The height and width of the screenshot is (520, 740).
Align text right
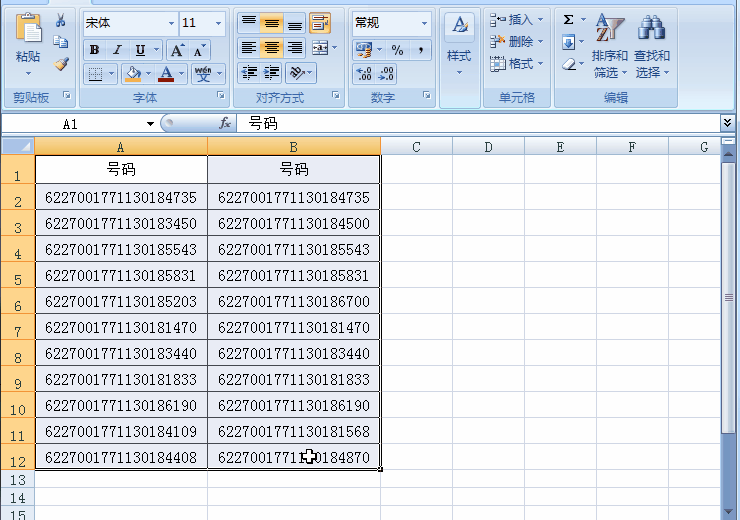click(x=294, y=48)
